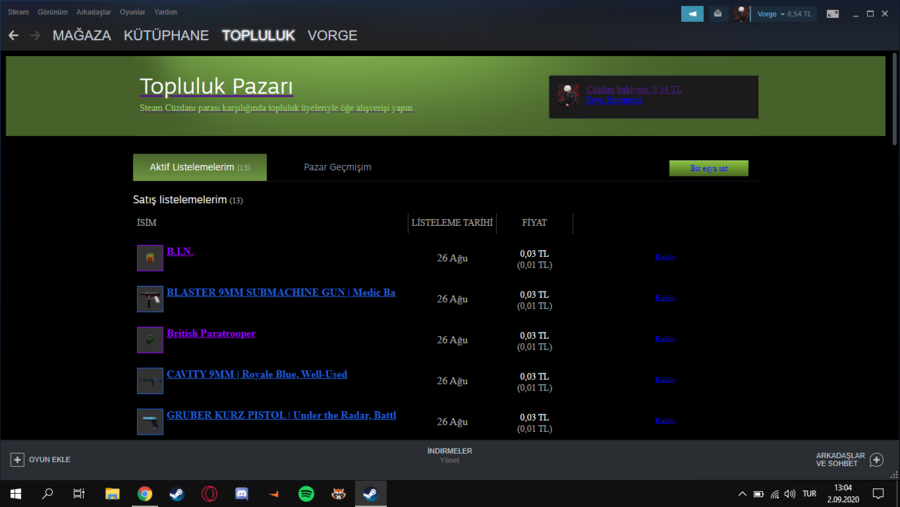This screenshot has height=507, width=900.
Task: Remove the CAVITY 9MM listing
Action: coord(665,380)
